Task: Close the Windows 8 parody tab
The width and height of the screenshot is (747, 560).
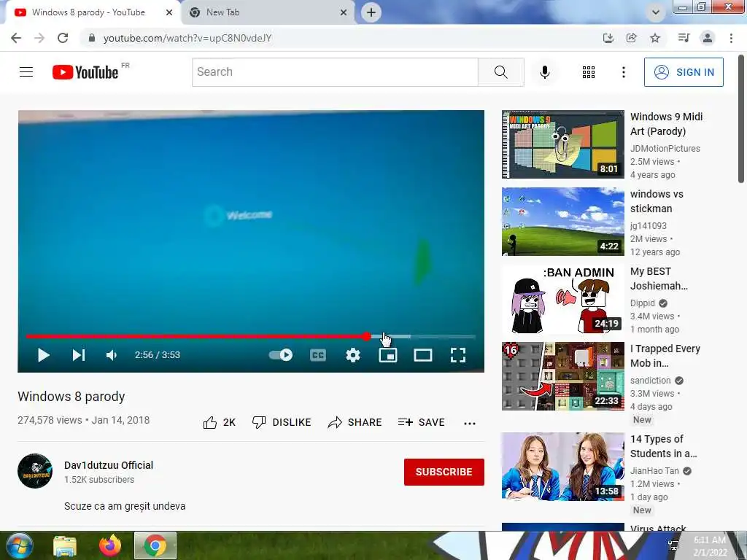Action: pyautogui.click(x=169, y=12)
